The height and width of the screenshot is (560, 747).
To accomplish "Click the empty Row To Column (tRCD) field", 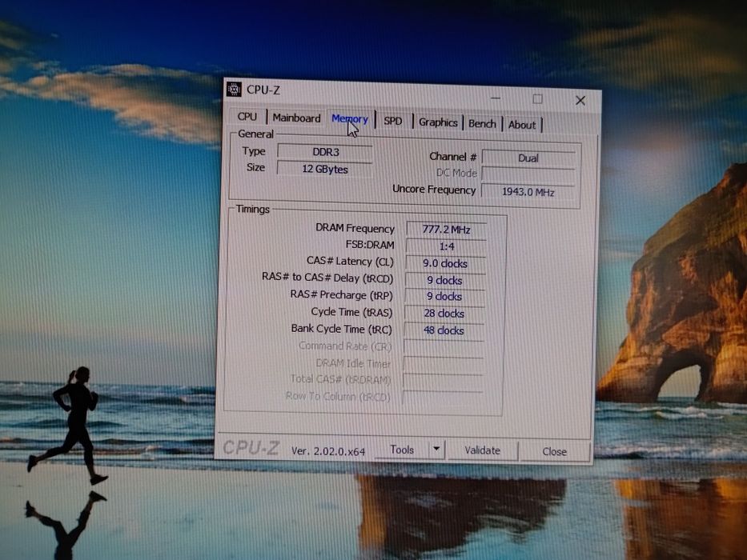I will tap(442, 397).
